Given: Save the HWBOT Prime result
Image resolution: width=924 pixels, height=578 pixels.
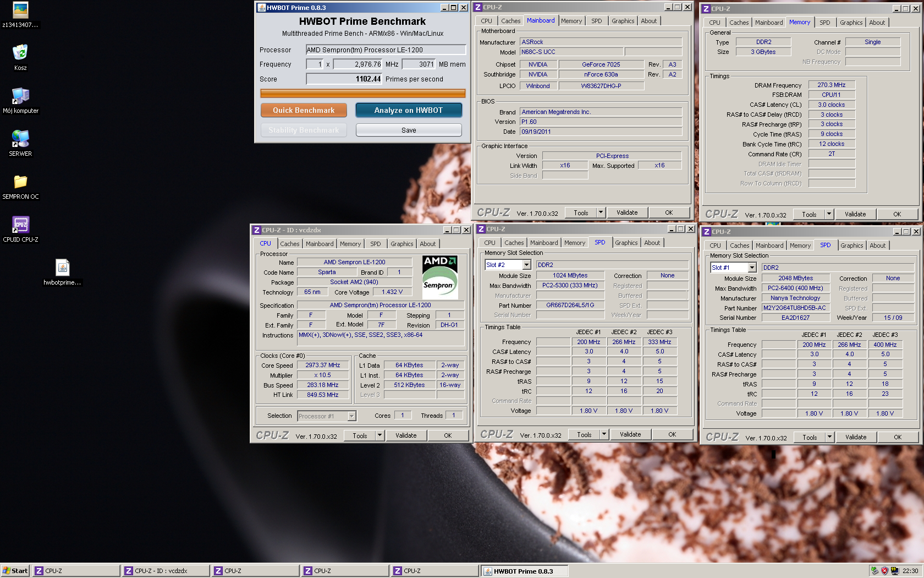Looking at the screenshot, I should [x=409, y=130].
